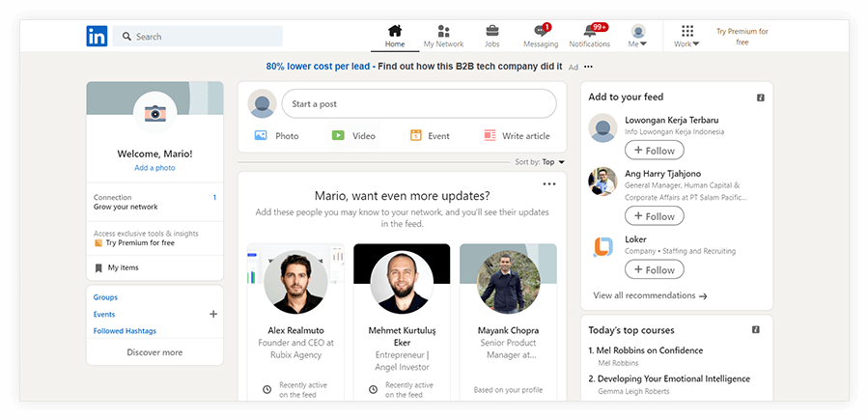Viewport: 868px width, 420px height.
Task: Click Ang Harry Tjahjono name
Action: (663, 174)
